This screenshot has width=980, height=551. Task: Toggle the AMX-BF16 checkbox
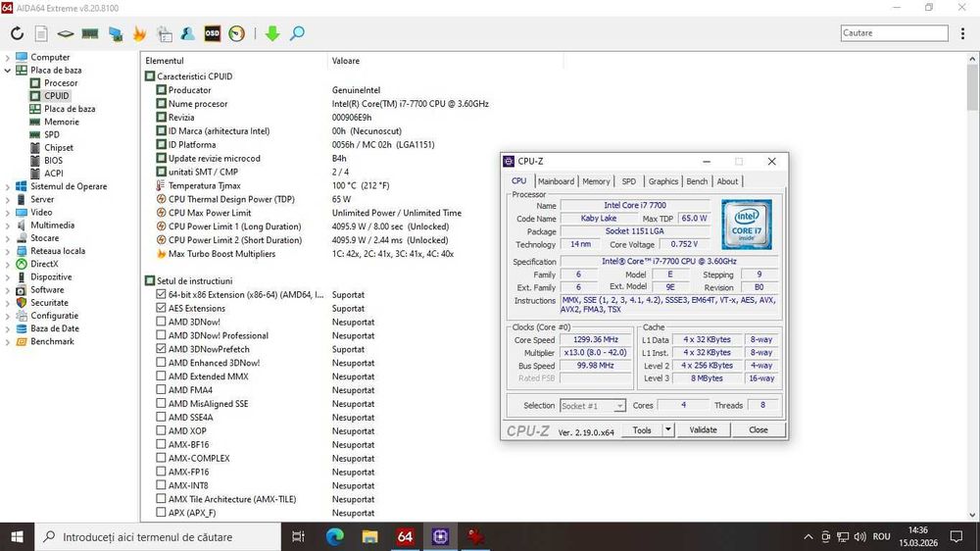[162, 444]
